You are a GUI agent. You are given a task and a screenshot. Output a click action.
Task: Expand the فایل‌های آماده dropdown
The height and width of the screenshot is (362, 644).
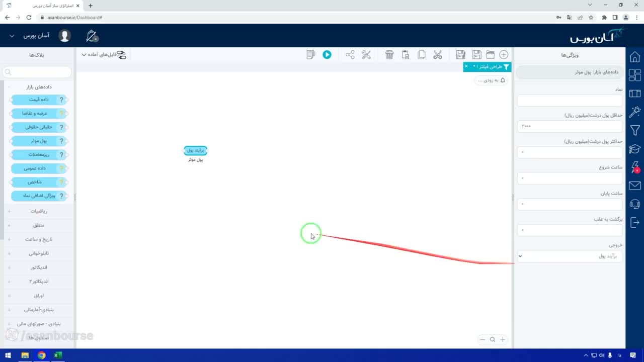pyautogui.click(x=104, y=54)
